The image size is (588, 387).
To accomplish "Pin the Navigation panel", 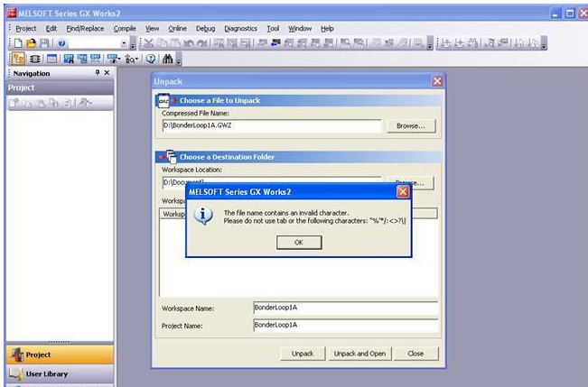I will pyautogui.click(x=98, y=73).
